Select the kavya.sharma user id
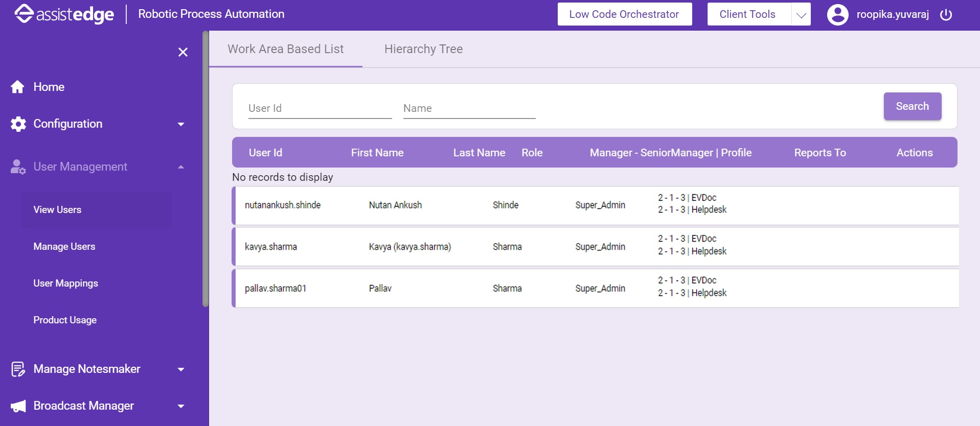The width and height of the screenshot is (980, 426). (x=271, y=247)
